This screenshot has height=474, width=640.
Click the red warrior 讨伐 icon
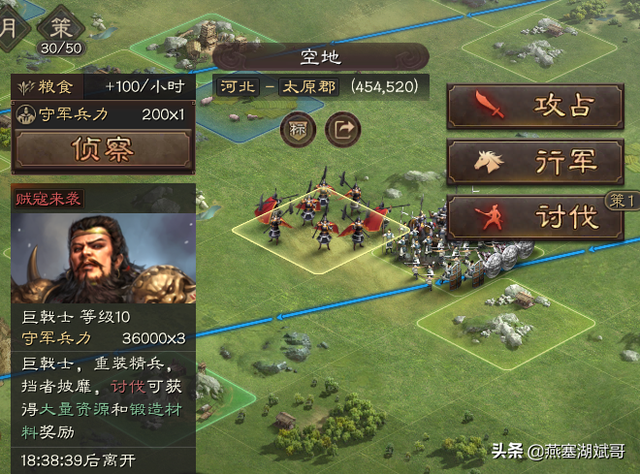pos(489,217)
